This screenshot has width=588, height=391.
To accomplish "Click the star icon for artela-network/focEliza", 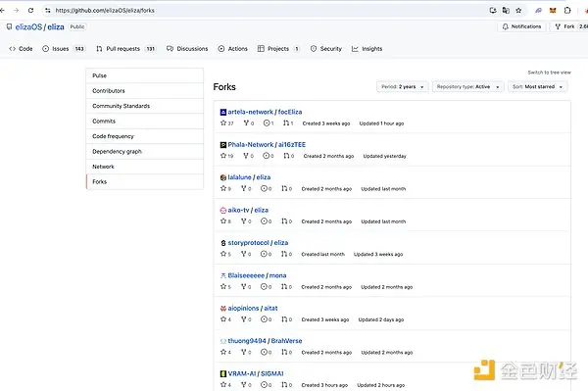I will tap(223, 122).
